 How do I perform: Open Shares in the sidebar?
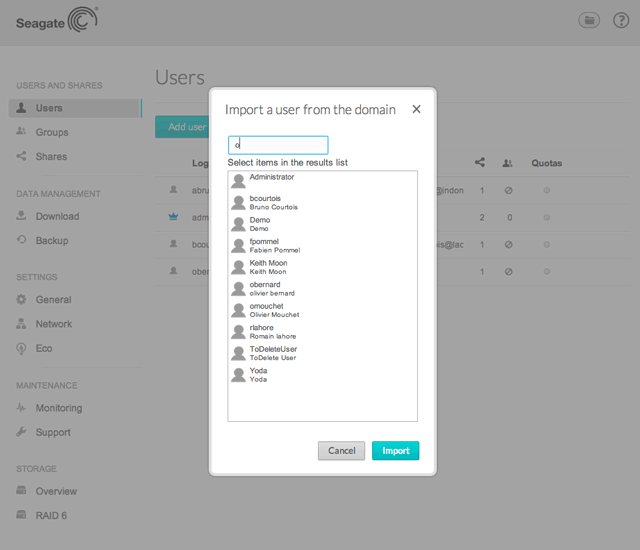tap(51, 156)
